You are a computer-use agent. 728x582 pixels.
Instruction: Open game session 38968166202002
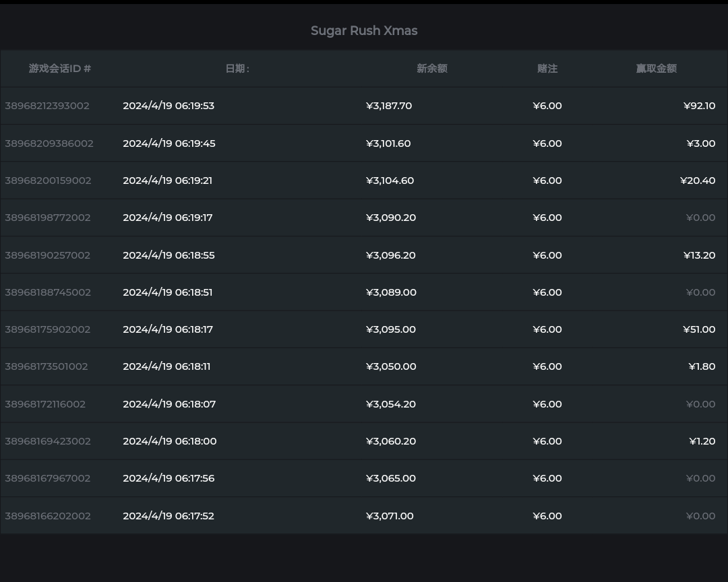(x=48, y=516)
